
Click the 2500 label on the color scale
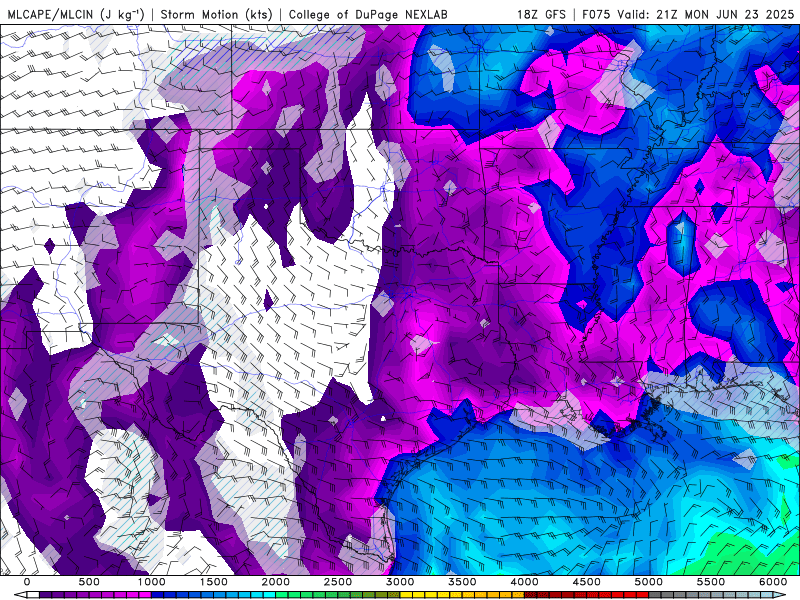point(338,582)
